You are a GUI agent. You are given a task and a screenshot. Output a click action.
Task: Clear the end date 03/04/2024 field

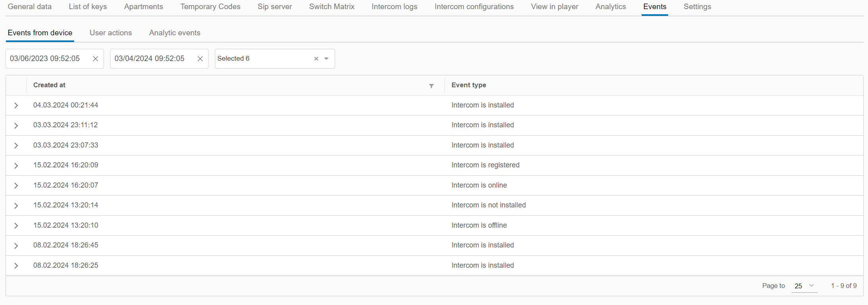pyautogui.click(x=200, y=59)
